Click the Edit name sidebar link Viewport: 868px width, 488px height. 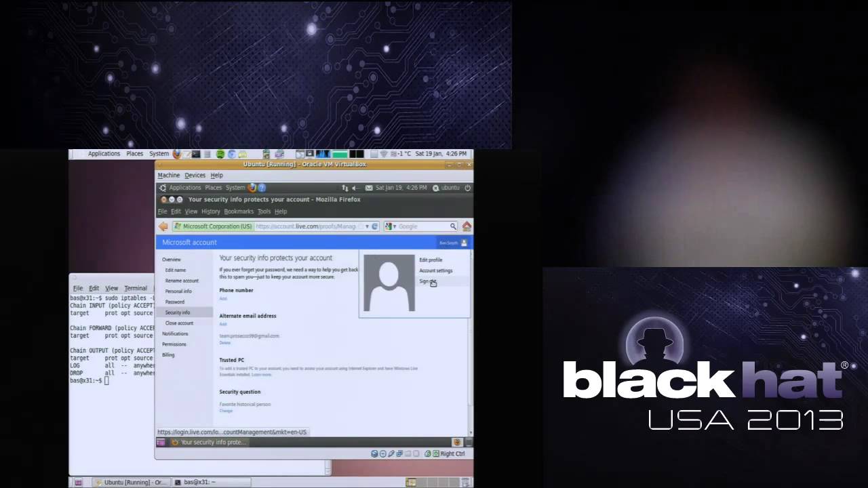(176, 270)
